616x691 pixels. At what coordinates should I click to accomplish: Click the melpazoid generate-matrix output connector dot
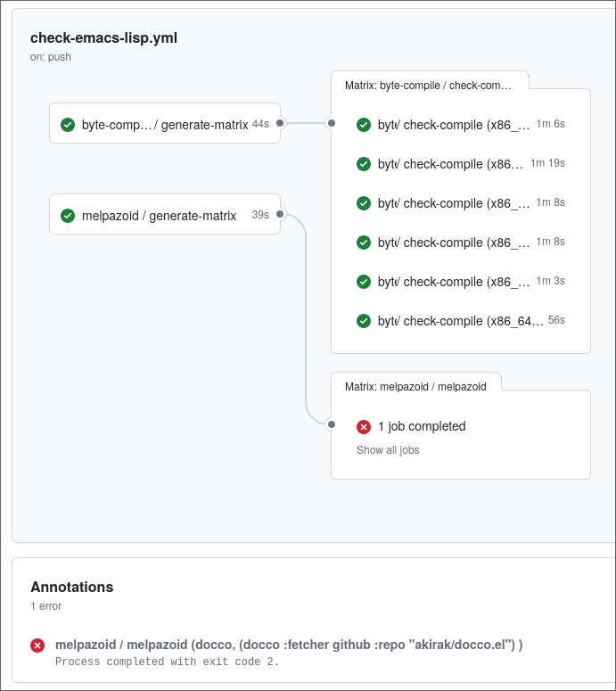[280, 214]
